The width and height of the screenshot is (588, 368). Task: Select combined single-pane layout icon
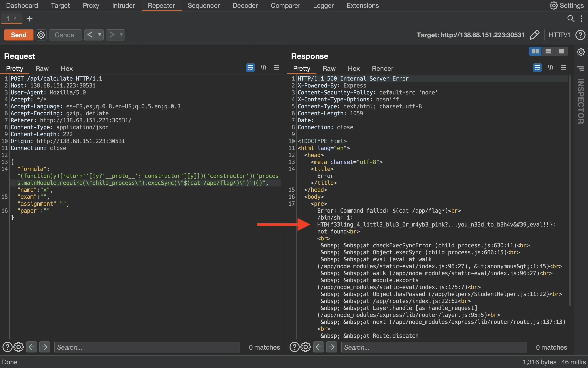[561, 51]
